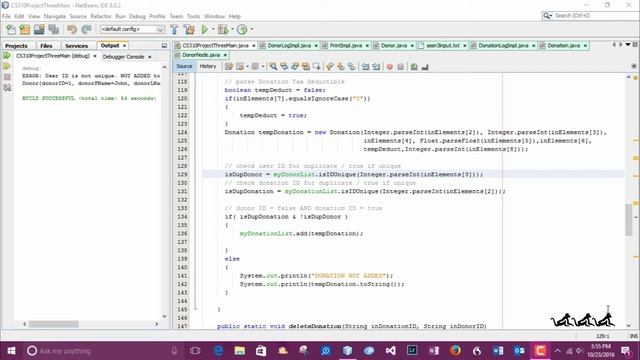
Task: Click the Re-run with different parameters icon
Action: pyautogui.click(x=7, y=66)
